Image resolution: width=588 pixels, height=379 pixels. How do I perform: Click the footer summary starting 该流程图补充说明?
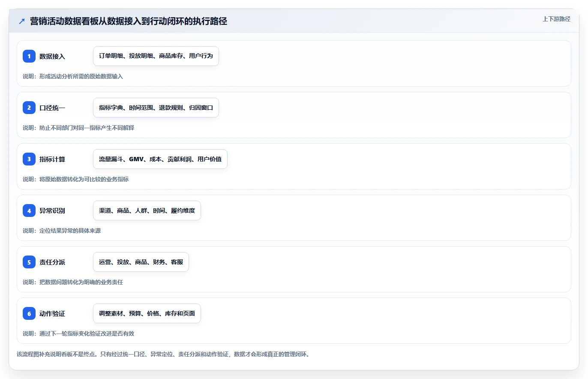point(163,355)
